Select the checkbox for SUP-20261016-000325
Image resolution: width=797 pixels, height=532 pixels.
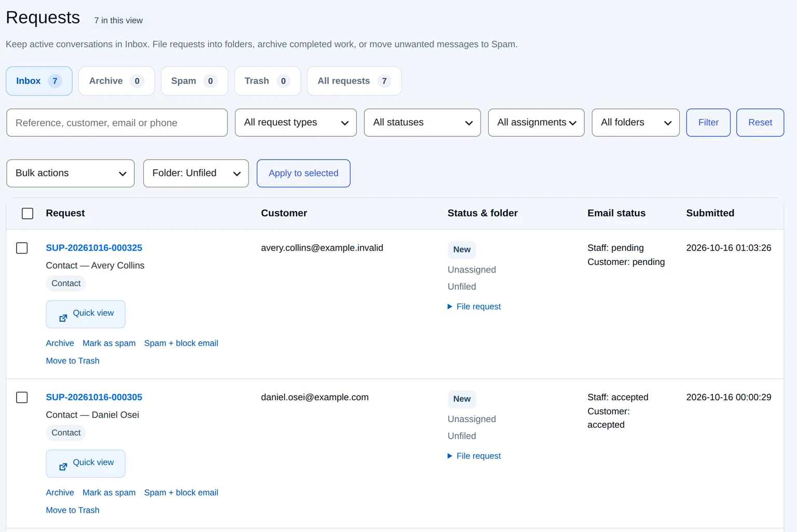tap(22, 248)
